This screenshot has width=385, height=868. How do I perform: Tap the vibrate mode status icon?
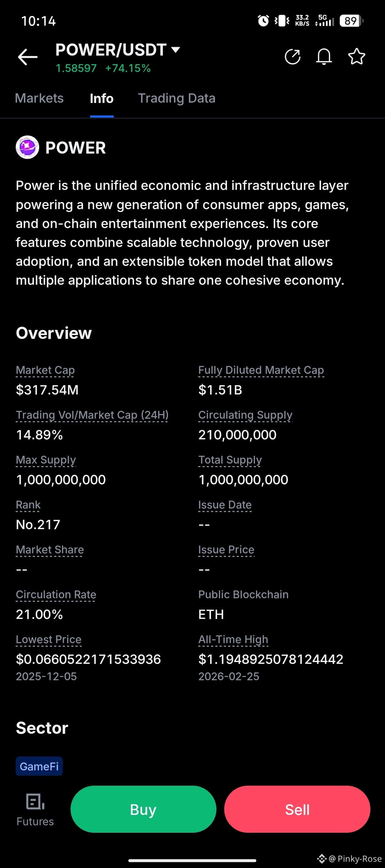pos(282,21)
